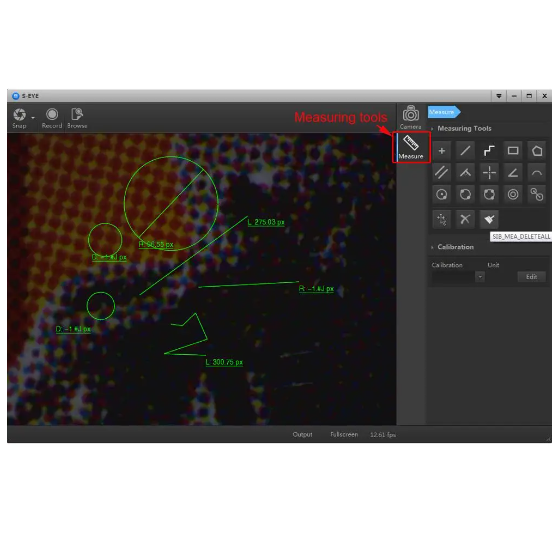Select the point marker (plus) measuring tool
The image size is (557, 533).
pos(442,151)
